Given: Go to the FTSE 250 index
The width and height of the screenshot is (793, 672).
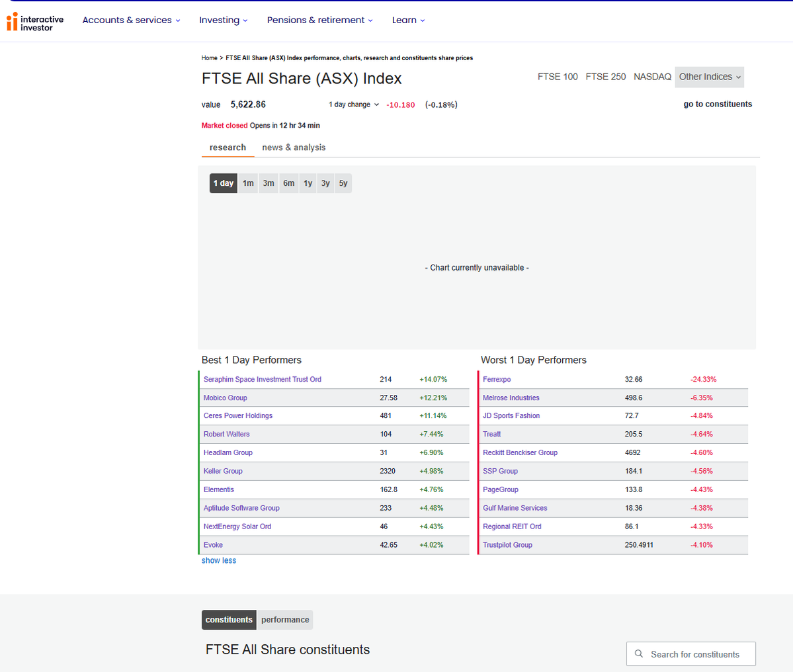Looking at the screenshot, I should pyautogui.click(x=605, y=77).
